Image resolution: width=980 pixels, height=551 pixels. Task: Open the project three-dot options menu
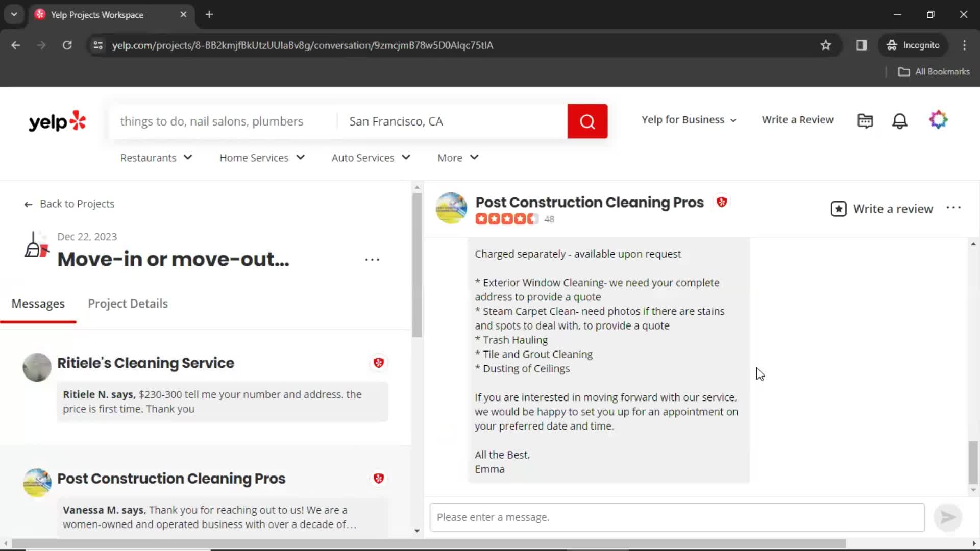372,260
